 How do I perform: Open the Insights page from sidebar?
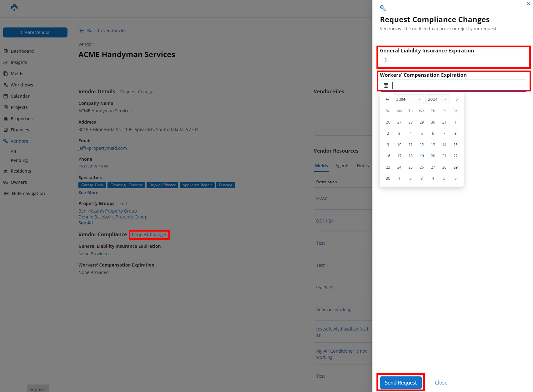coord(19,62)
